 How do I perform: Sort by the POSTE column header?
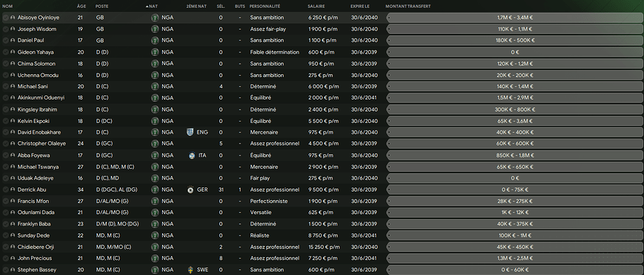tap(102, 6)
